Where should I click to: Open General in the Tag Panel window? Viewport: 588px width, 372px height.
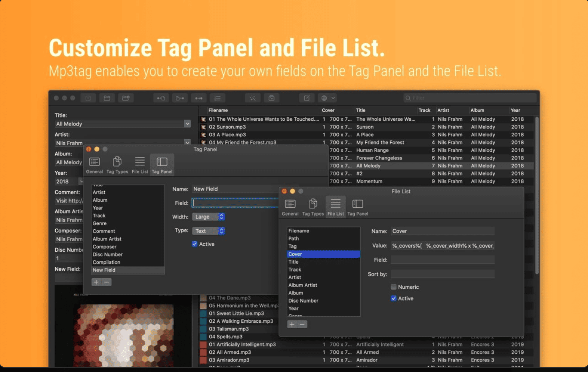pyautogui.click(x=95, y=165)
